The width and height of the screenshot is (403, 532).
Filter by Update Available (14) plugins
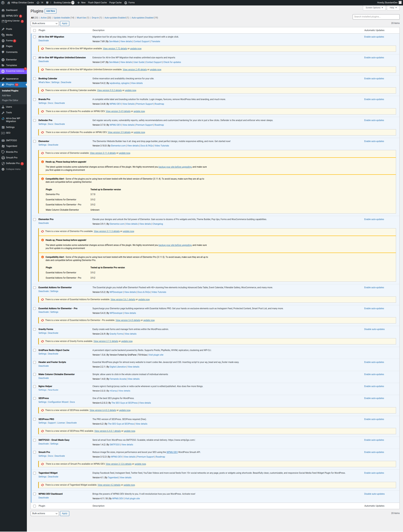[64, 18]
